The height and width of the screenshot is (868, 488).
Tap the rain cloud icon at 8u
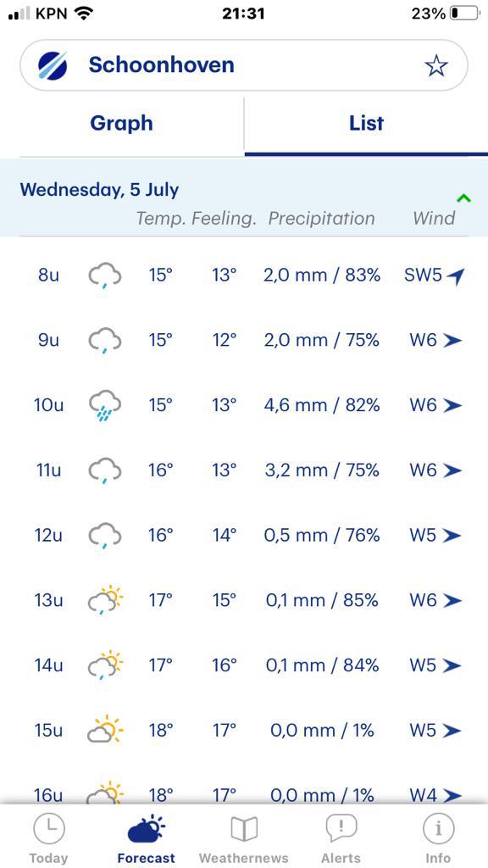tap(105, 275)
